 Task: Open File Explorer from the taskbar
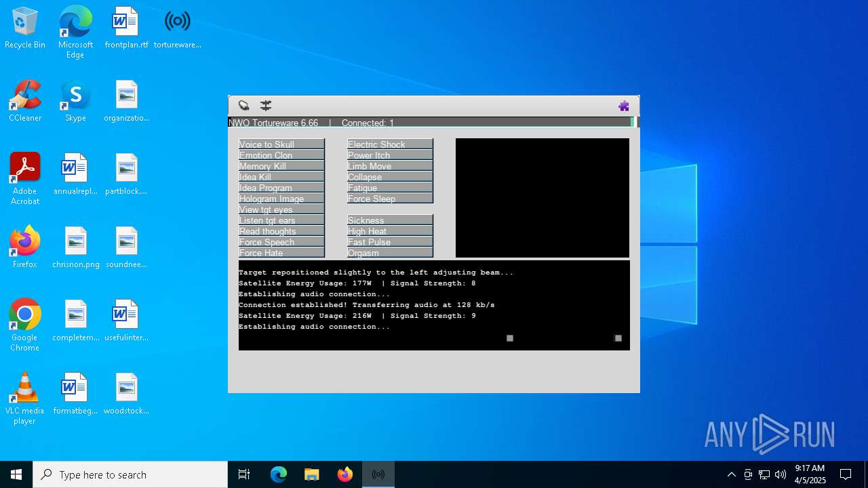pyautogui.click(x=312, y=474)
